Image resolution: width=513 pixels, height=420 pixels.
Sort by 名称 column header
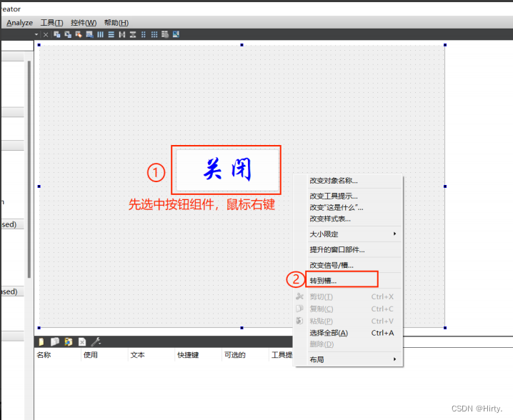57,355
